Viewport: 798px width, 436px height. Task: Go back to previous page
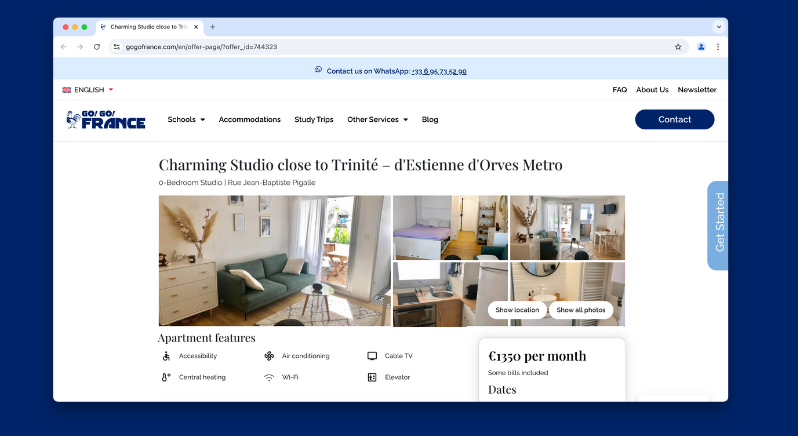tap(64, 47)
